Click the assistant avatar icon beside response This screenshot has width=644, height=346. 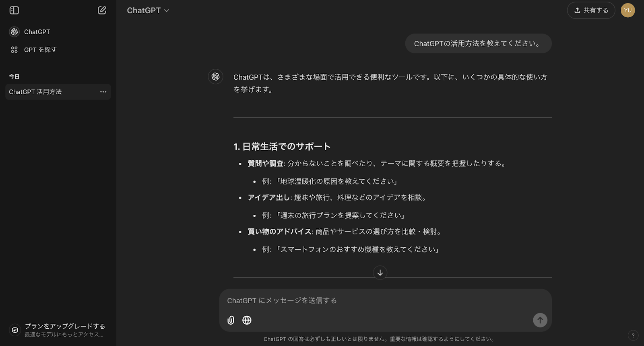click(215, 77)
